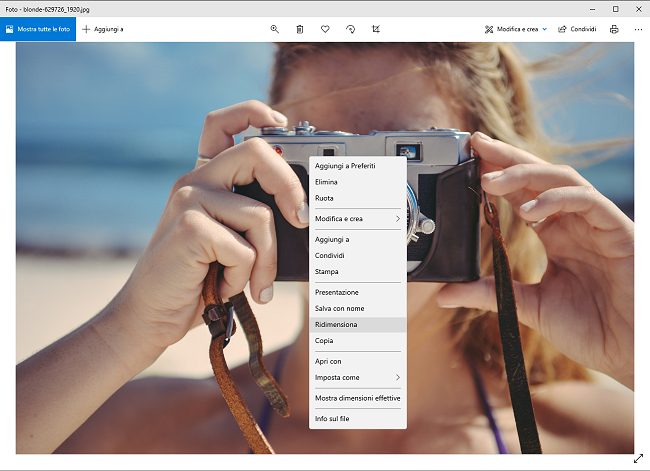Open the three-dots more options menu
This screenshot has width=650, height=471.
(x=638, y=29)
